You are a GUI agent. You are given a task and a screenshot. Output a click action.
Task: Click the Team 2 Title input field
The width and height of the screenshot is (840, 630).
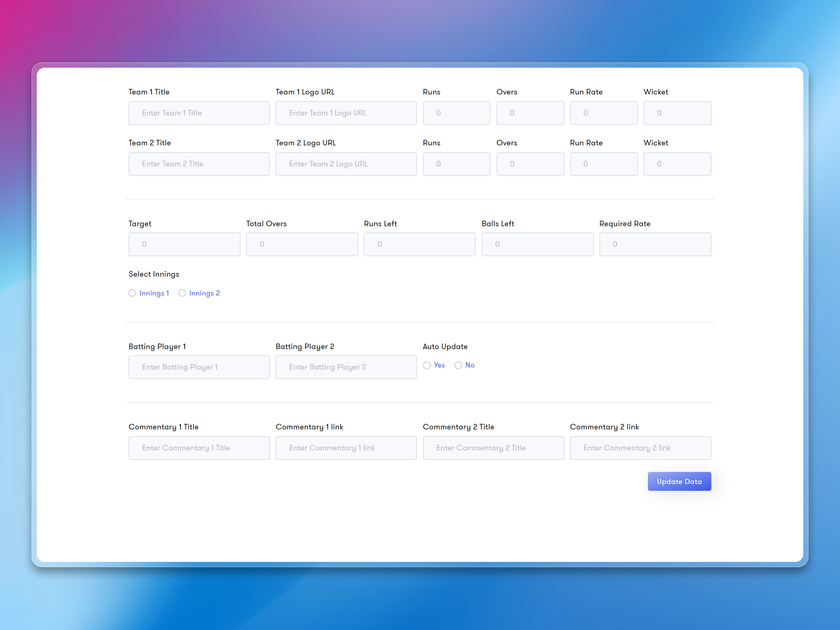(198, 164)
